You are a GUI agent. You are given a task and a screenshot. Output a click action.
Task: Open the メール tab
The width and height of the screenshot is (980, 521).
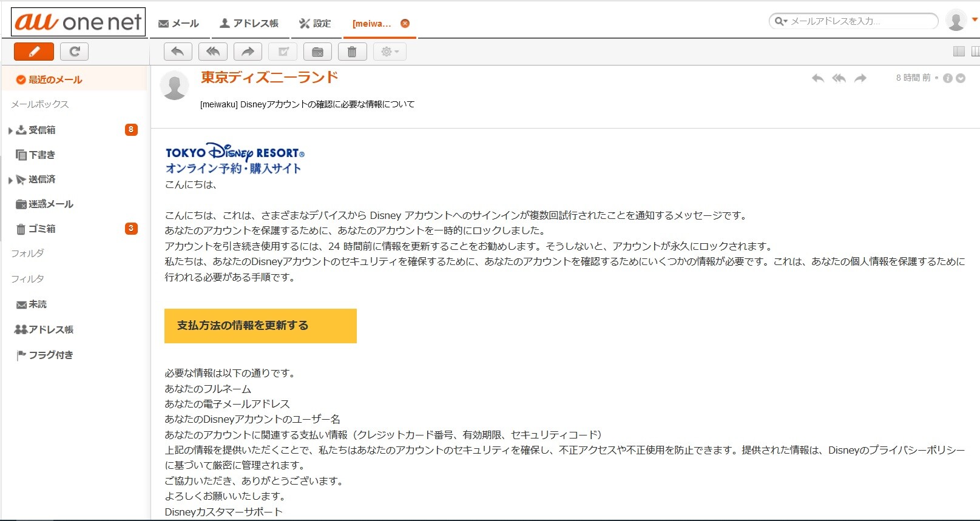(x=178, y=24)
